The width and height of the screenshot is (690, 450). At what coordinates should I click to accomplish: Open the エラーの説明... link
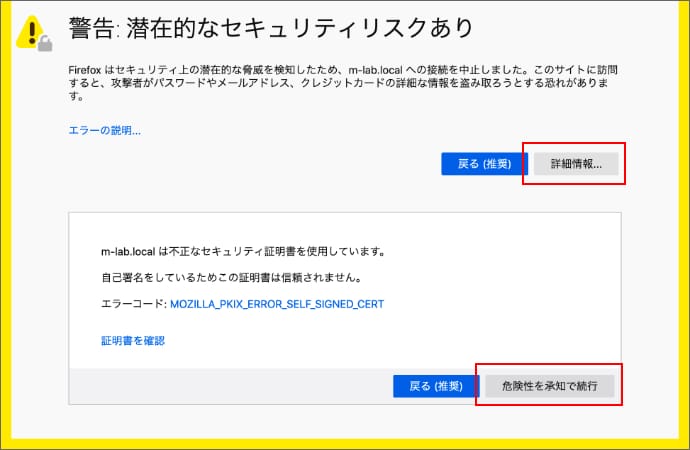104,130
